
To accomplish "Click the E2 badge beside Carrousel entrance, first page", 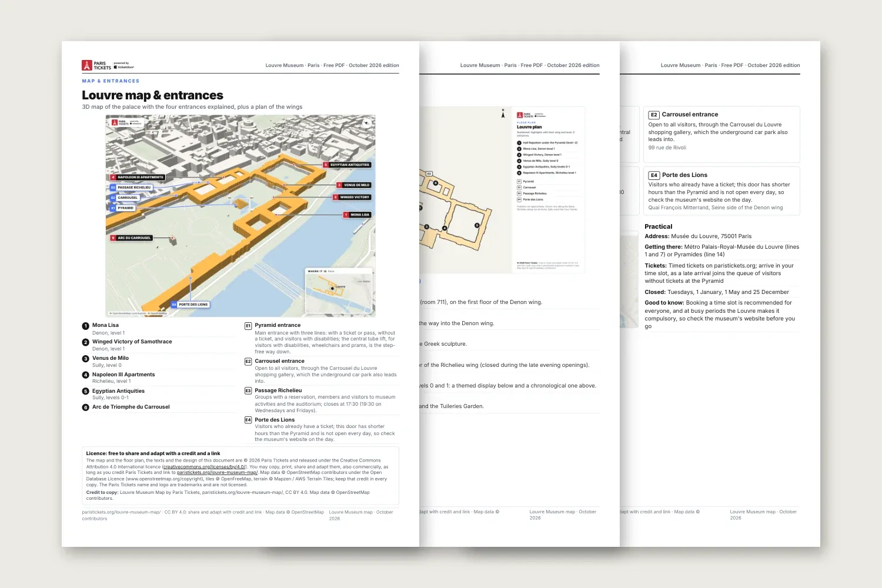I will (248, 362).
